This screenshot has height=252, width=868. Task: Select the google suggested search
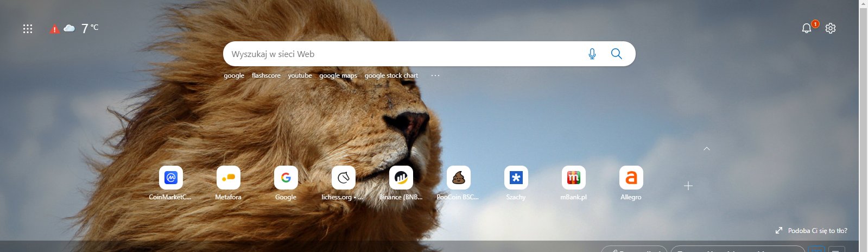pyautogui.click(x=234, y=75)
